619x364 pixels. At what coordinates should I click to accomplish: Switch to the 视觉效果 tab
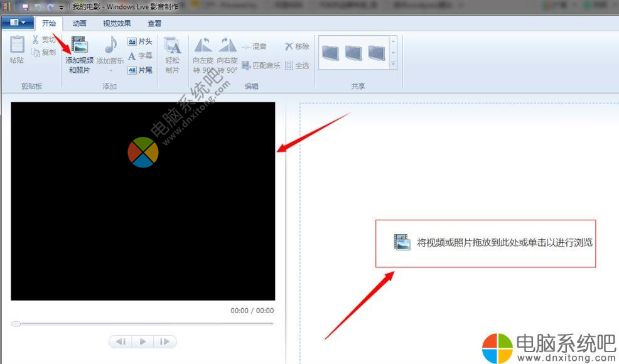click(x=117, y=23)
